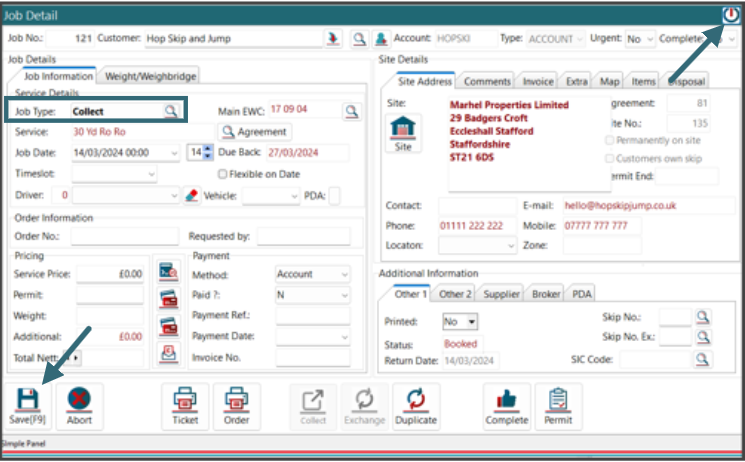Click the Order printer button

tap(236, 406)
